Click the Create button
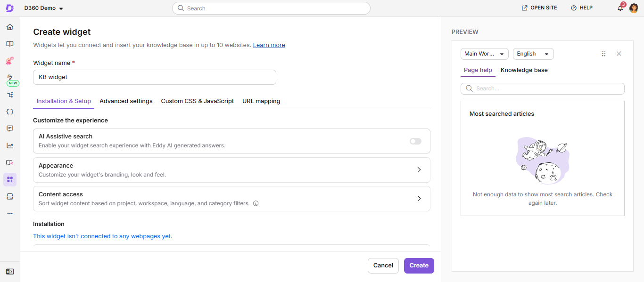 coord(419,266)
